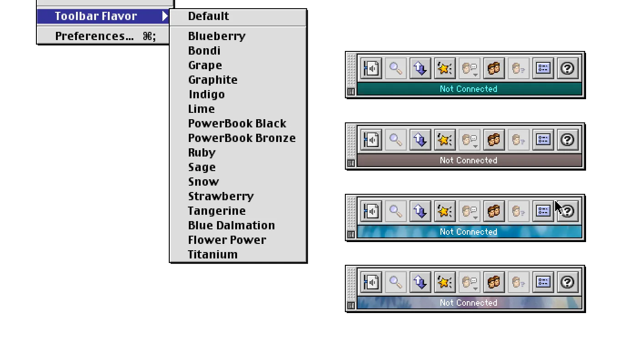Choose Tangerine flavor
637x364 pixels.
click(x=238, y=211)
